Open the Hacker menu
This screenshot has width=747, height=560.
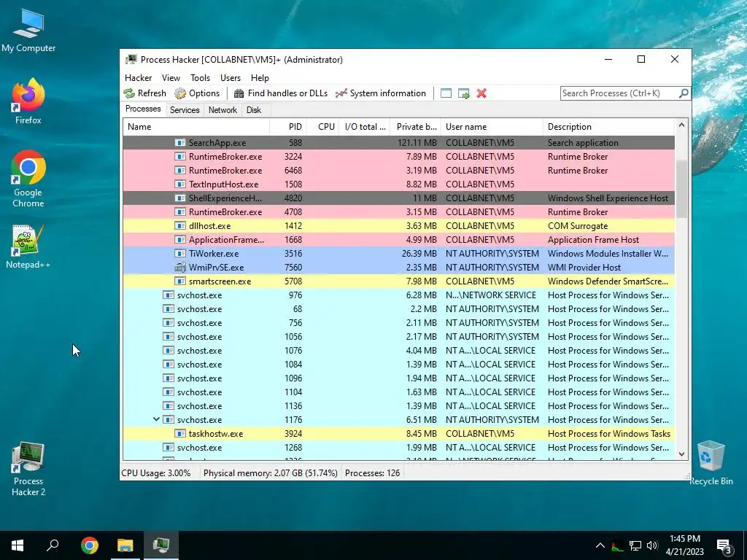coord(138,77)
